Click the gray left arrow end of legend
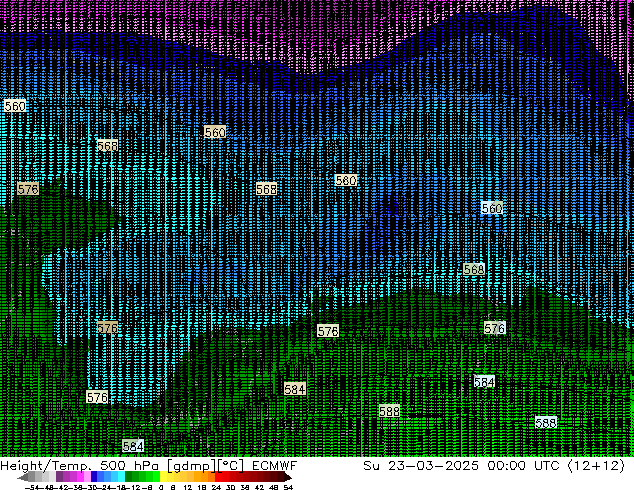The image size is (634, 490). coord(23,477)
